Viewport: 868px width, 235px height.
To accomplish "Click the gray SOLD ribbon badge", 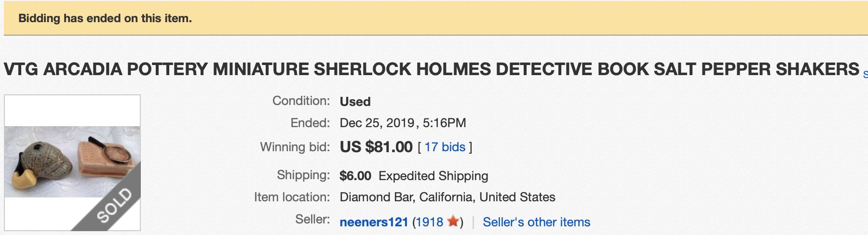I will tap(112, 203).
